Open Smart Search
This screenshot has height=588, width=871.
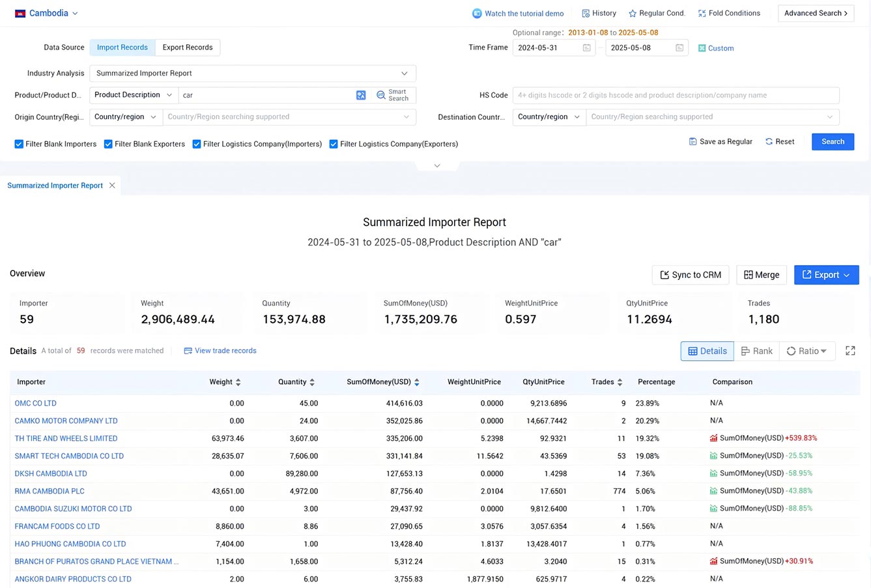point(393,95)
